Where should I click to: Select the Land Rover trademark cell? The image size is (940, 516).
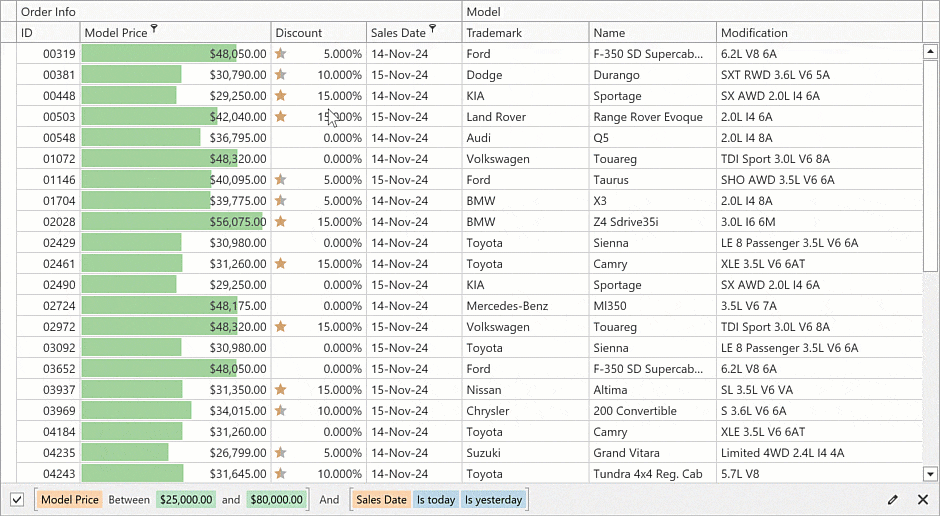click(x=525, y=116)
